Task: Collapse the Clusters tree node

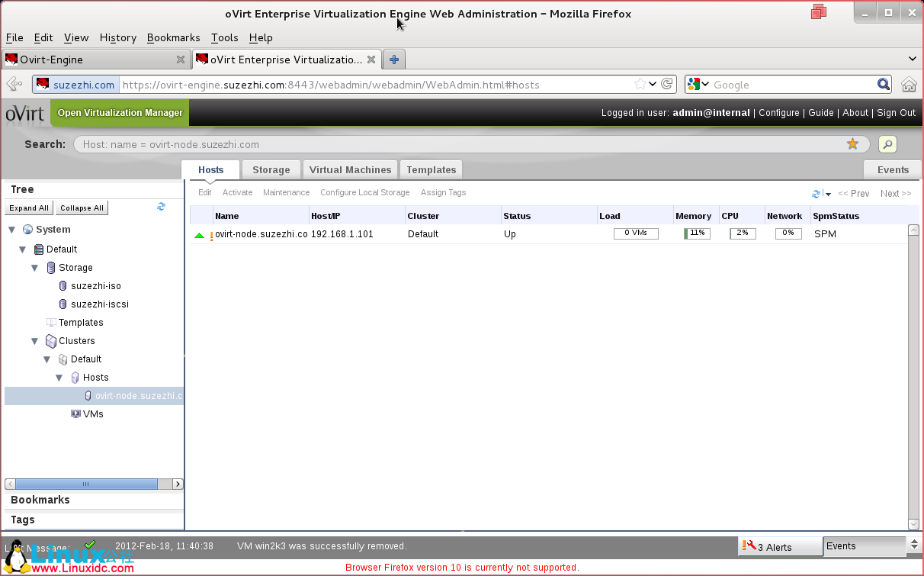Action: click(x=36, y=341)
